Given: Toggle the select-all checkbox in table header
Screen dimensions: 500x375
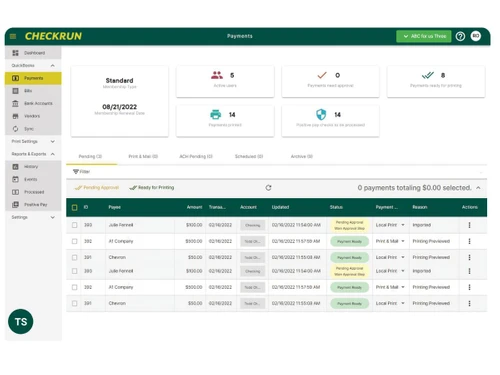Looking at the screenshot, I should pos(75,207).
